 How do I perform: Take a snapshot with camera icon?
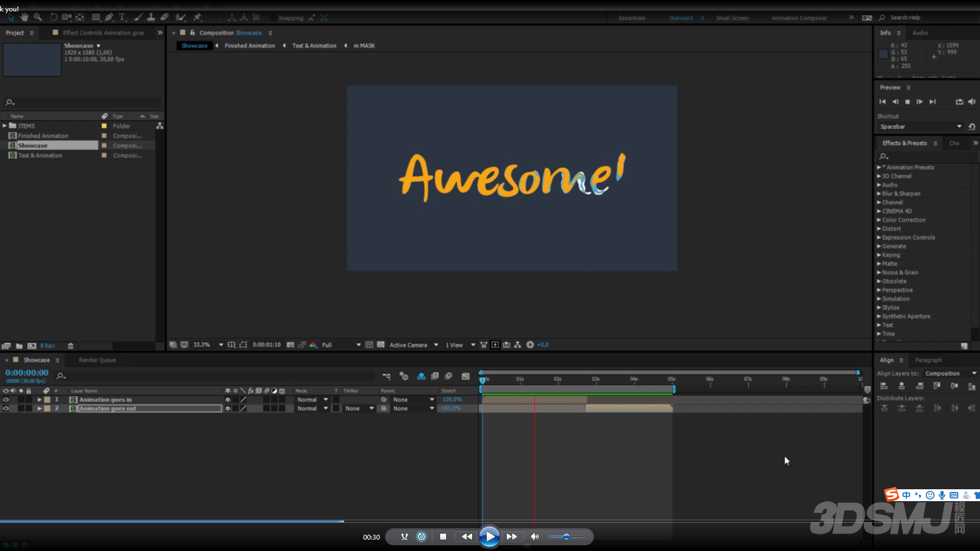(291, 345)
